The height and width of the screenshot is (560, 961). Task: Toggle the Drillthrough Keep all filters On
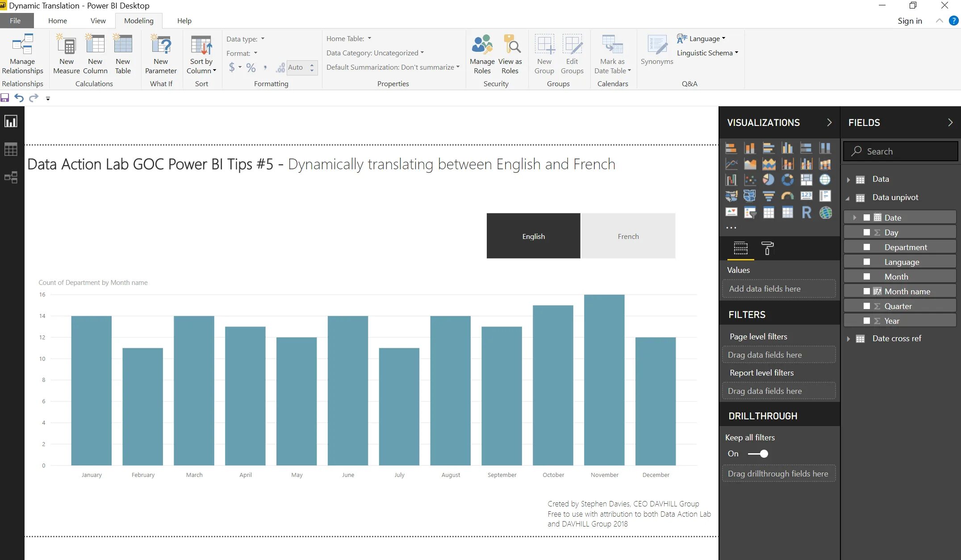coord(758,453)
